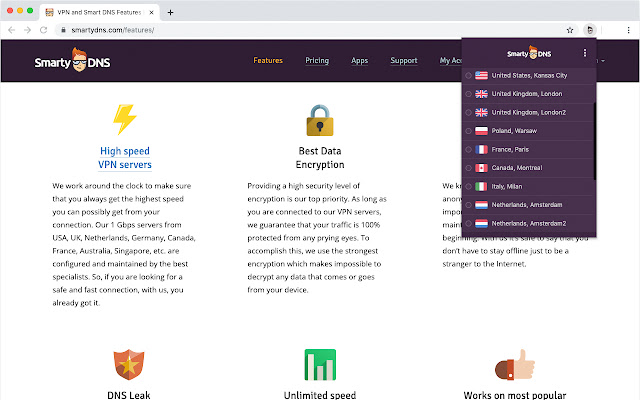Click the Unlimited speed bar chart icon
The image size is (640, 400).
(x=320, y=364)
